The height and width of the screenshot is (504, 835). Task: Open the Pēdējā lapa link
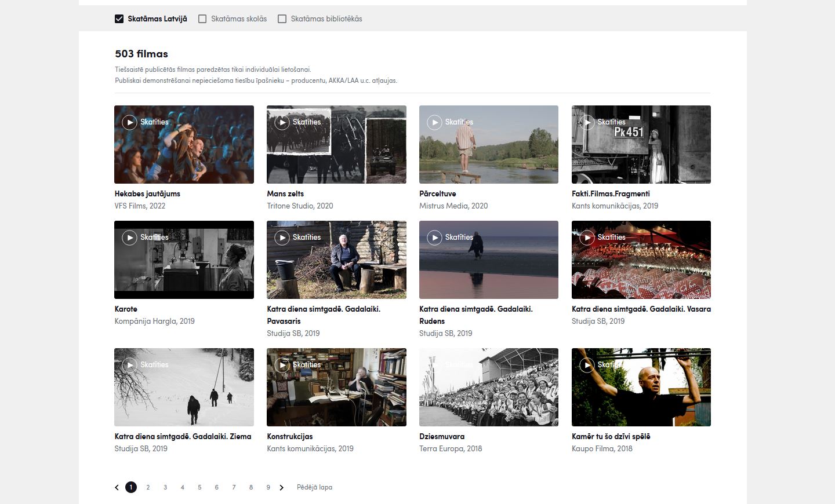click(314, 488)
